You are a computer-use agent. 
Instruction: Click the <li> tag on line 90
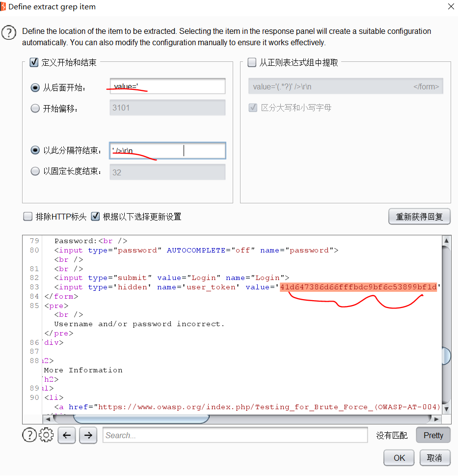(x=54, y=397)
